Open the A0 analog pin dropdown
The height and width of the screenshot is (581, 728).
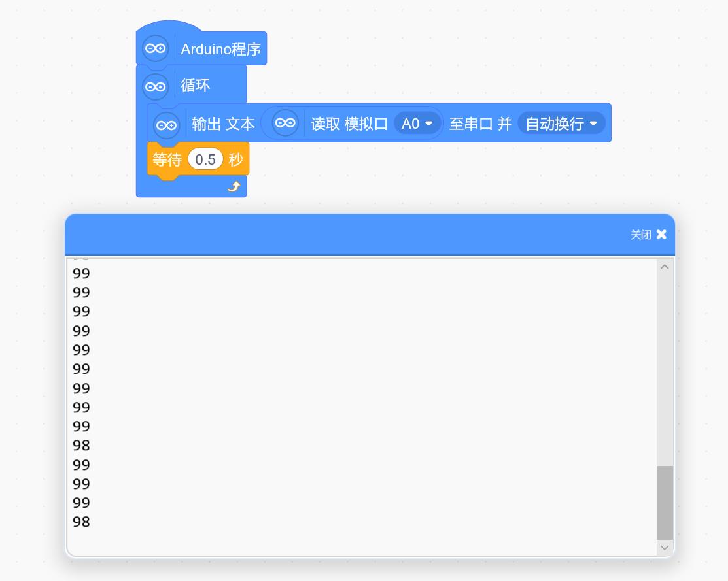click(x=417, y=124)
